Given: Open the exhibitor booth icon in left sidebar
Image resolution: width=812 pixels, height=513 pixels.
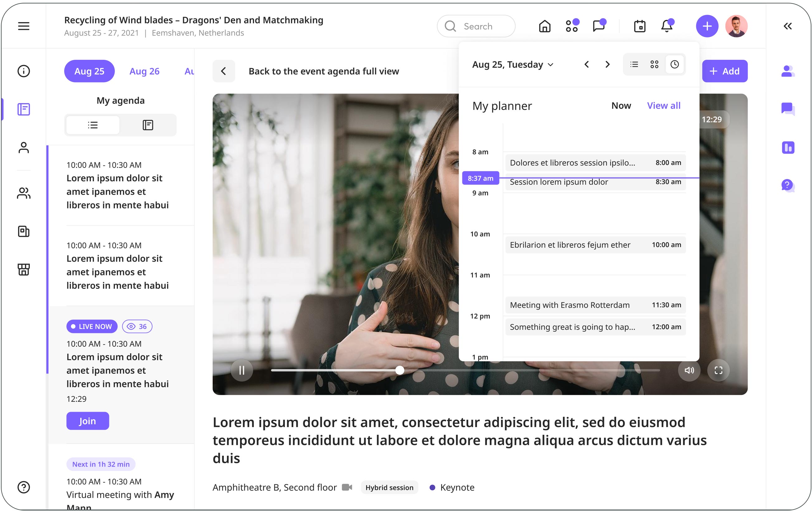Looking at the screenshot, I should point(24,269).
